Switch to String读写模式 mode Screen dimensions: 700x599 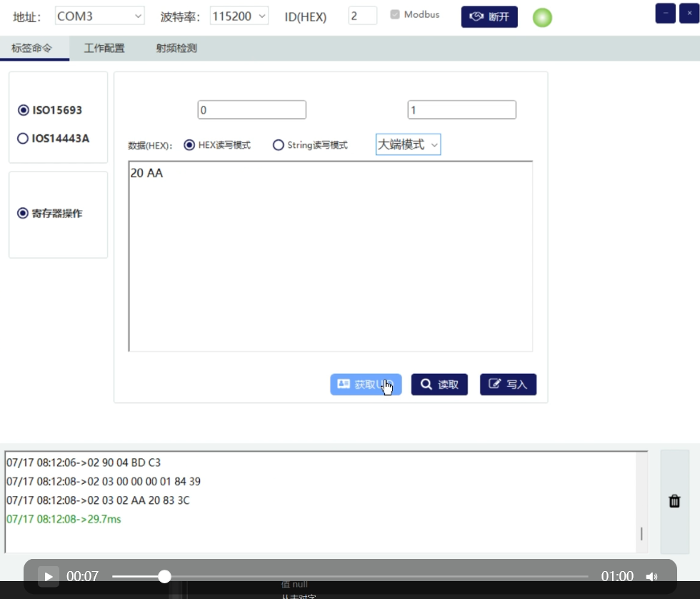pos(278,144)
